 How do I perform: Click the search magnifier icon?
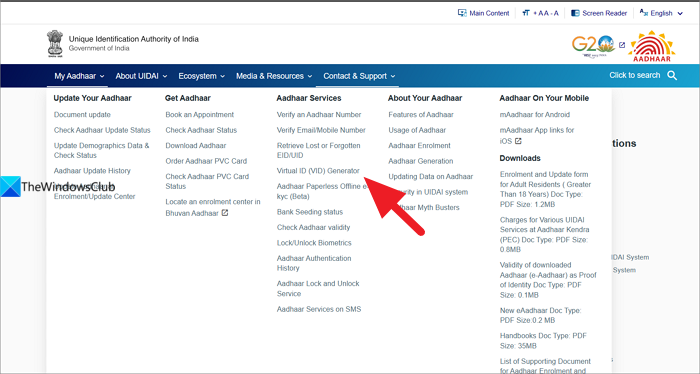[672, 75]
